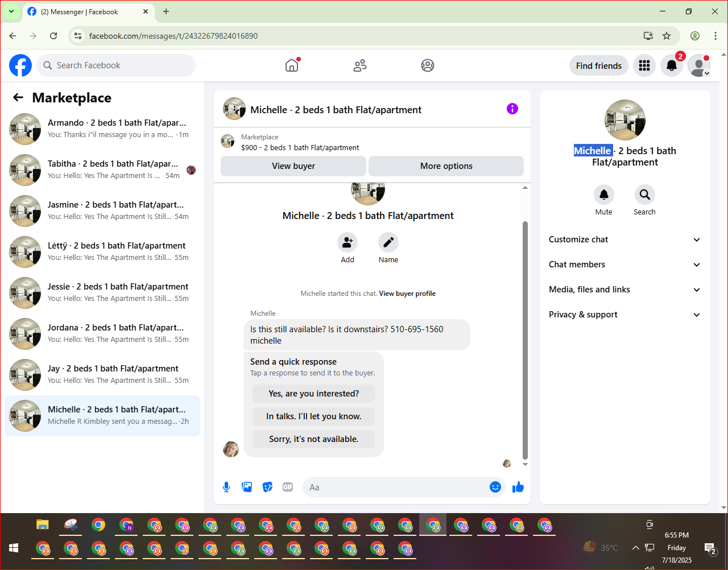Select the Messenger Facebook browser tab

coord(88,11)
